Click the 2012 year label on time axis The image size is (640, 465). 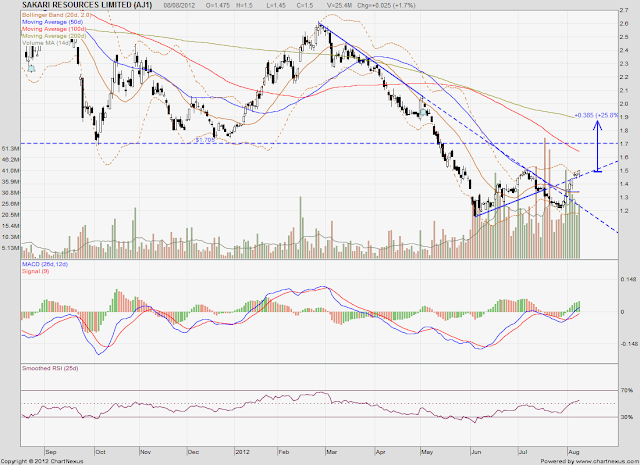[242, 452]
